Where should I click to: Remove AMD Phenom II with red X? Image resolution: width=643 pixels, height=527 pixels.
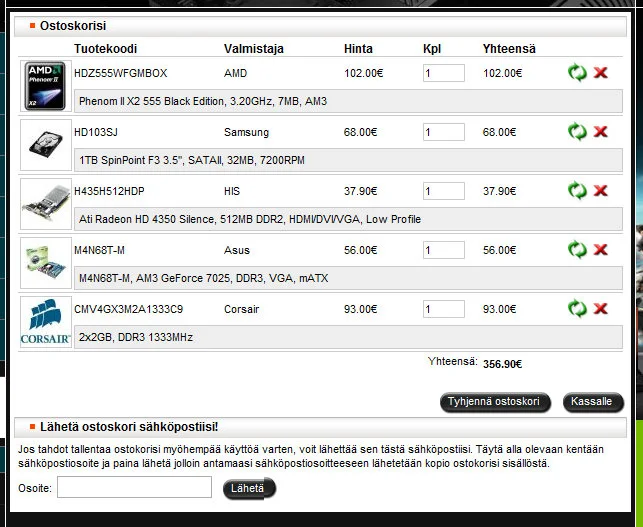click(601, 73)
